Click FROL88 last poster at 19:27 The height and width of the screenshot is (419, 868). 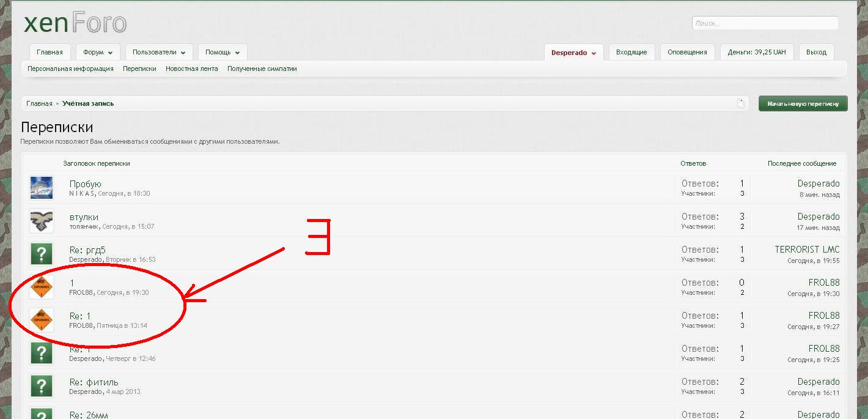[x=824, y=316]
